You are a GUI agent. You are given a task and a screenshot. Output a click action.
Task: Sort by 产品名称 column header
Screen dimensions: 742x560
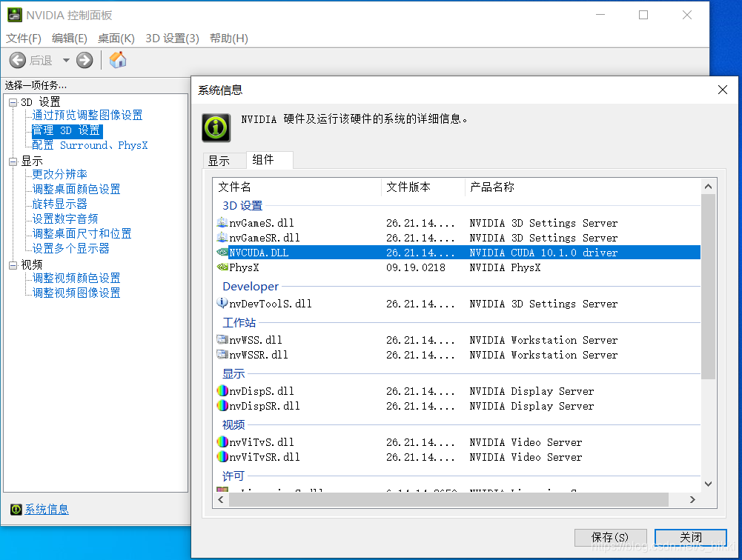pos(583,187)
